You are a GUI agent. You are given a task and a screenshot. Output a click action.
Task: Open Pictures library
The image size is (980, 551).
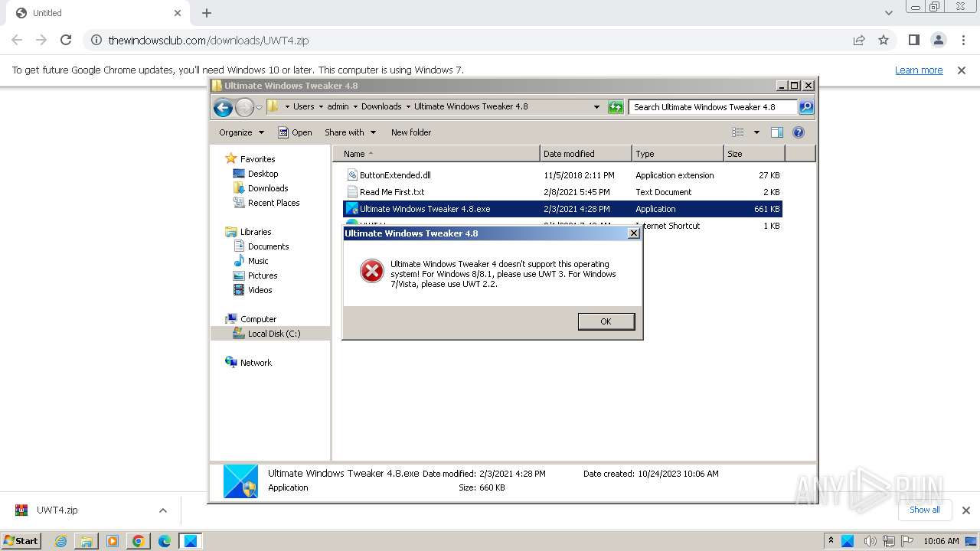tap(262, 275)
